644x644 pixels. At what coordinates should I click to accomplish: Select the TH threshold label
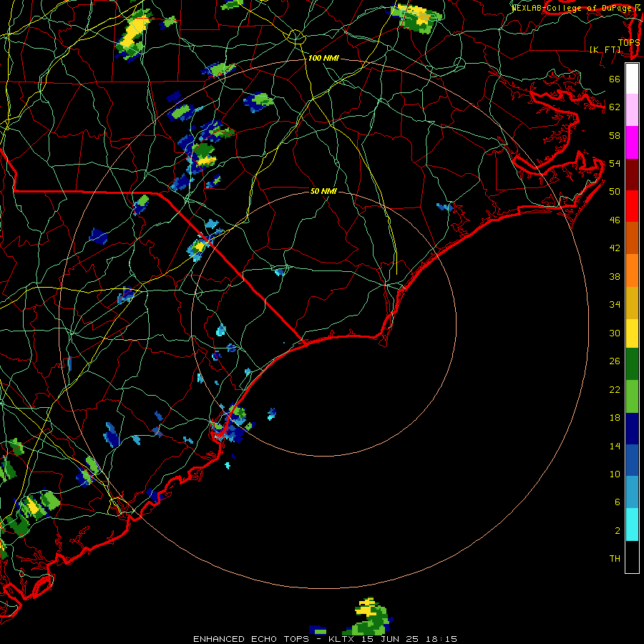615,558
